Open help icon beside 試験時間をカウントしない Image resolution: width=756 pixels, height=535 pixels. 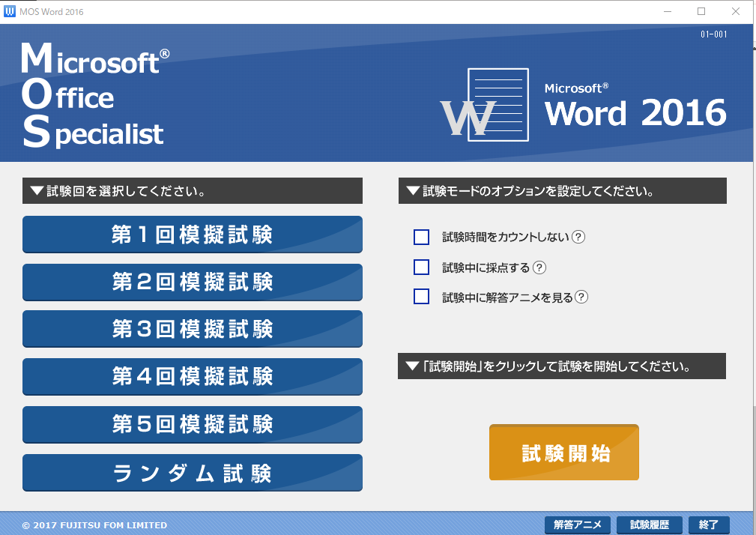[x=578, y=237]
